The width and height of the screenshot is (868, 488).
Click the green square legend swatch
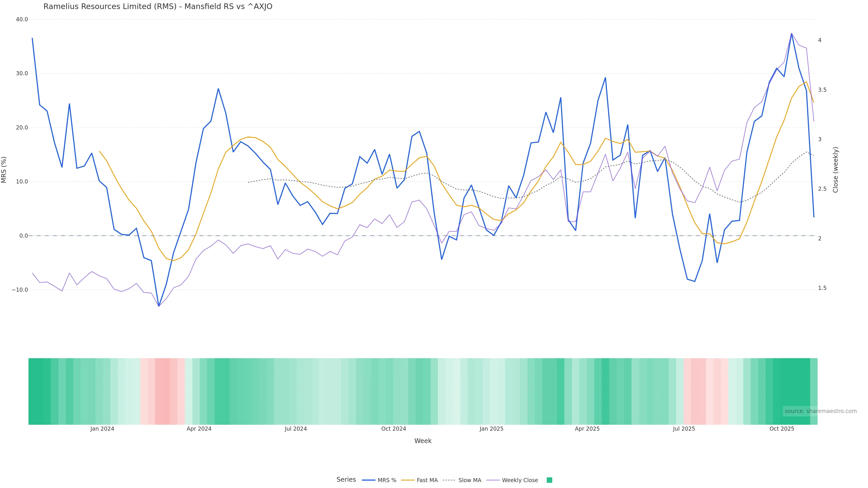[x=549, y=480]
